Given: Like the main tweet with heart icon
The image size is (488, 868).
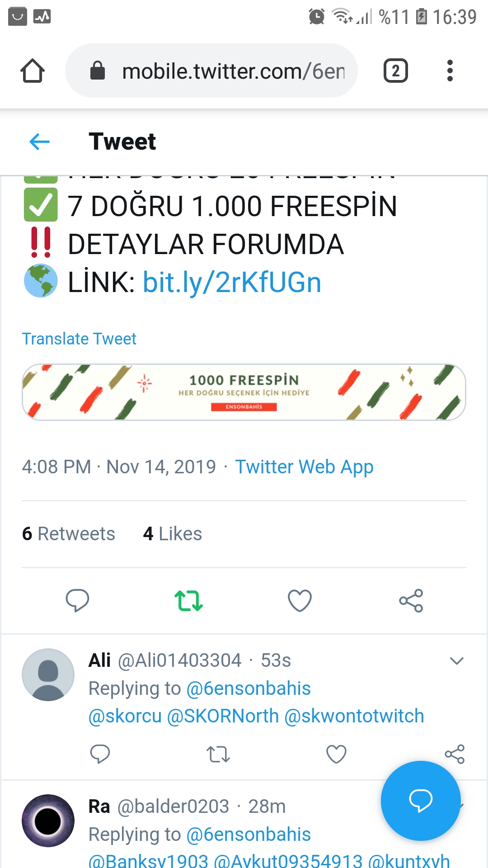Looking at the screenshot, I should (x=300, y=601).
